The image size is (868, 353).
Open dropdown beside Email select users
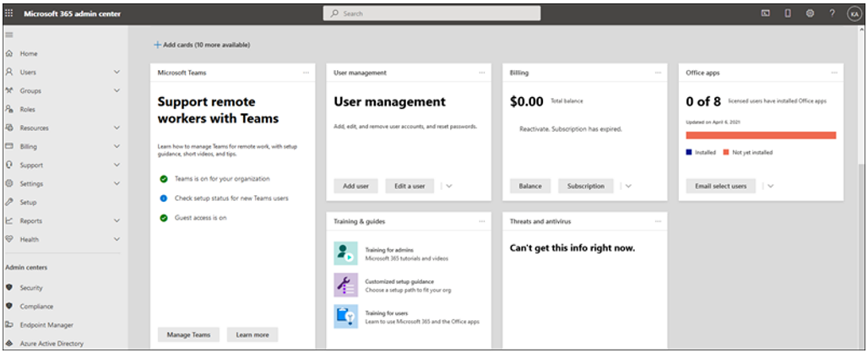click(771, 186)
